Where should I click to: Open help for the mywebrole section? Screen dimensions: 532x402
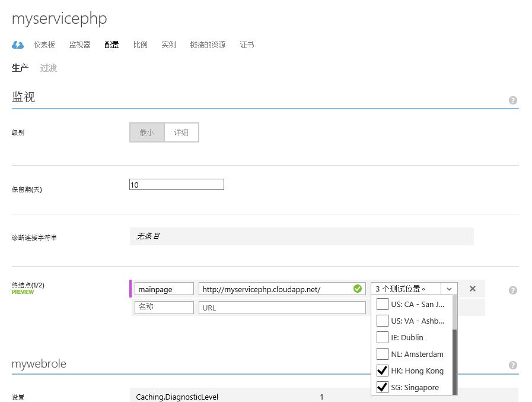[x=512, y=365]
